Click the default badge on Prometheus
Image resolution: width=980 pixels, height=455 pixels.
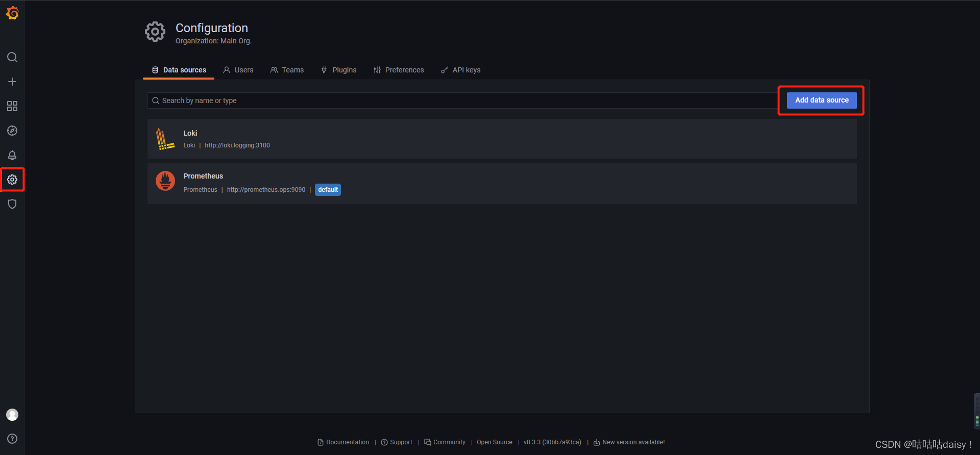click(328, 190)
